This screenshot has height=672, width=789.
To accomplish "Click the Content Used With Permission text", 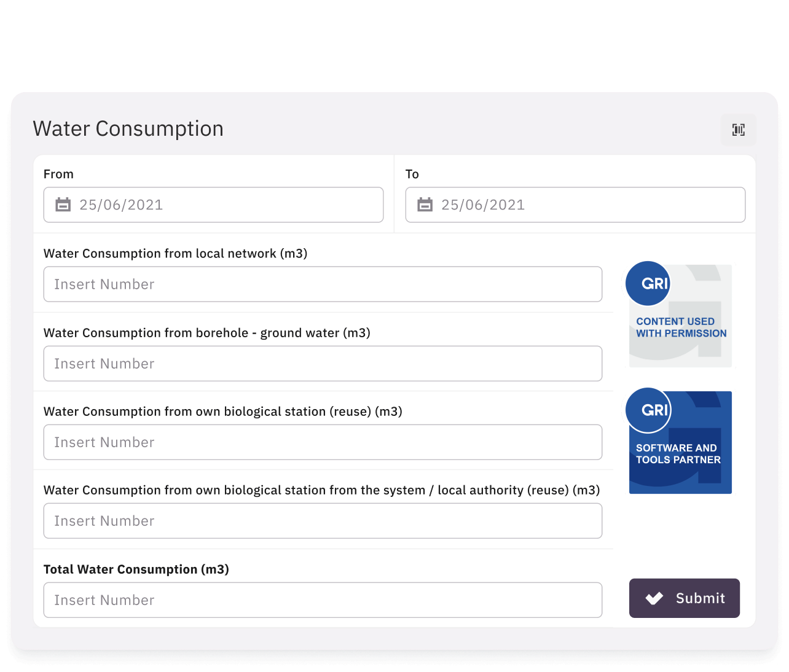I will click(x=675, y=327).
